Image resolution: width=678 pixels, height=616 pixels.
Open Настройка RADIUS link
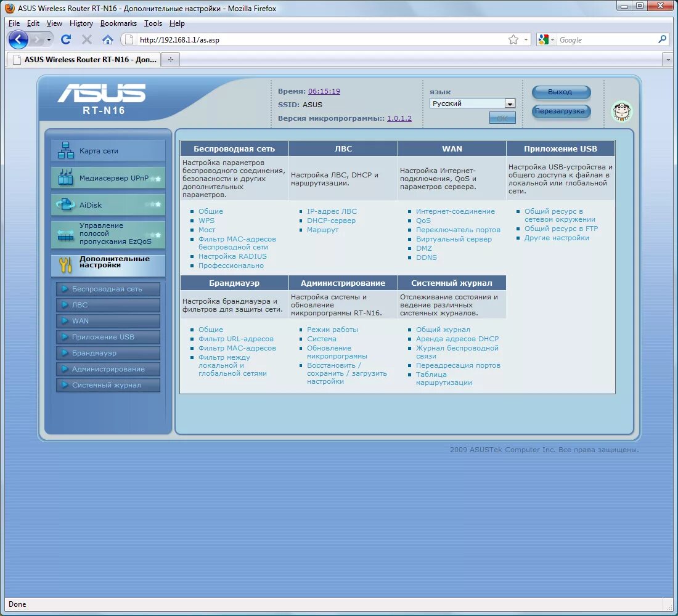(232, 256)
